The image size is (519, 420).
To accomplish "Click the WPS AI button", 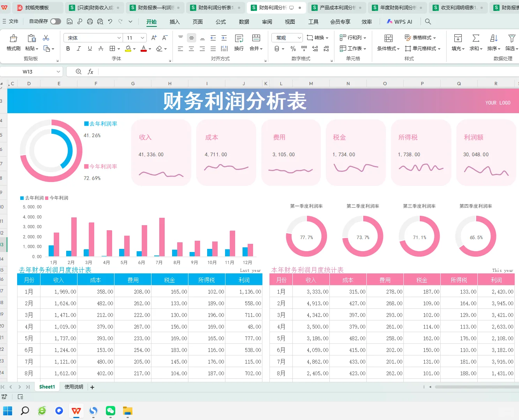I will click(x=399, y=22).
